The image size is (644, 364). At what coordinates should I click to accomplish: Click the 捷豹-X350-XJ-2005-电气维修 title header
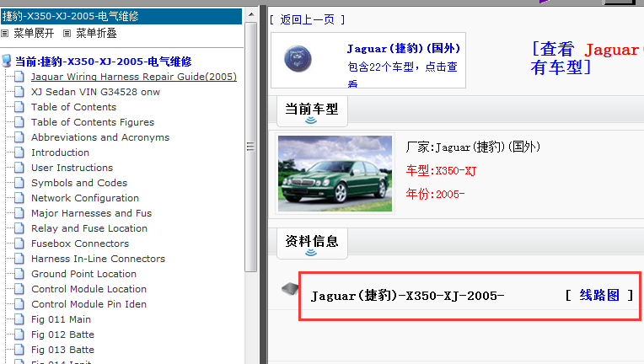(121, 16)
